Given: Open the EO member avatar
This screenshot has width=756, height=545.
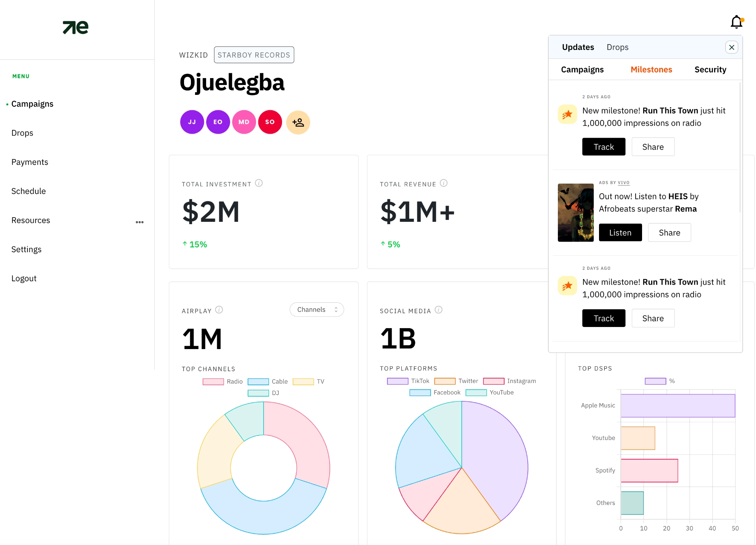Looking at the screenshot, I should point(218,122).
